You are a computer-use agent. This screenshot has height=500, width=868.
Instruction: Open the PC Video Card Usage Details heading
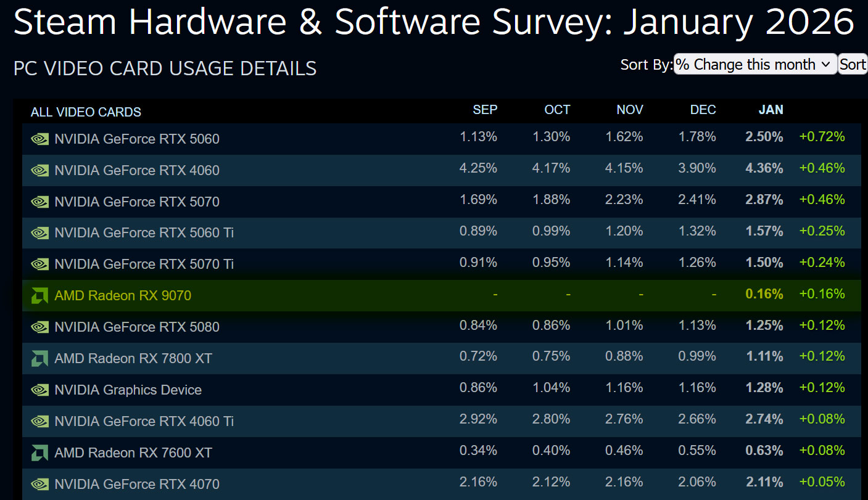164,68
